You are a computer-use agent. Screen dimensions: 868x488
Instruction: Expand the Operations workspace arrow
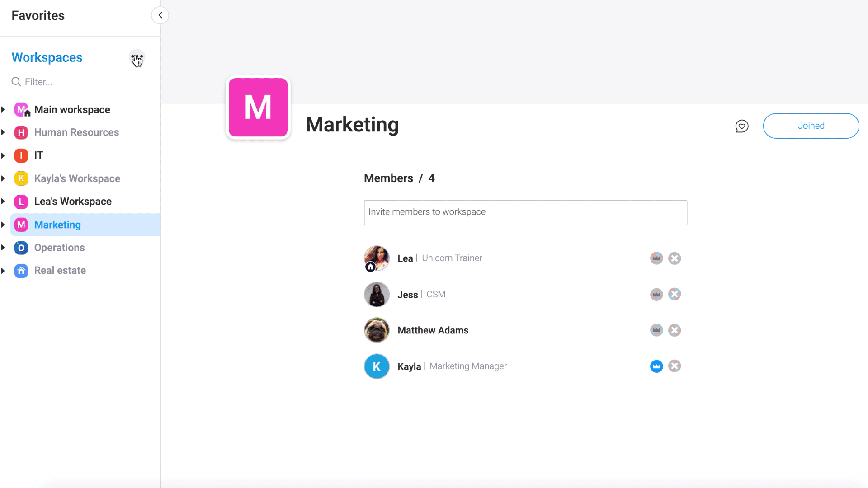(x=3, y=248)
